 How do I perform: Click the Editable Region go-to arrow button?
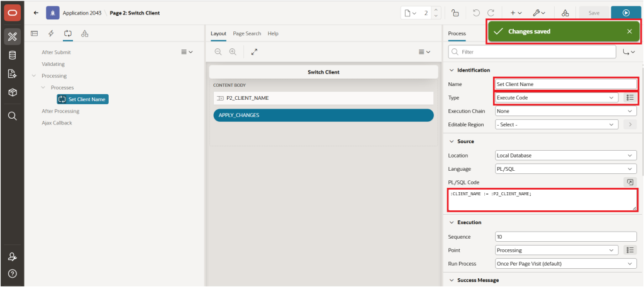tap(630, 124)
